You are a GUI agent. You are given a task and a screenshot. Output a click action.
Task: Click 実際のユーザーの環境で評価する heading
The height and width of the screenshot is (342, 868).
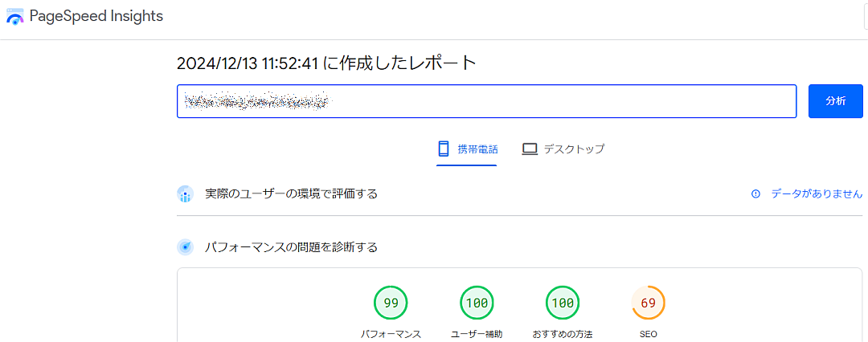pyautogui.click(x=291, y=193)
